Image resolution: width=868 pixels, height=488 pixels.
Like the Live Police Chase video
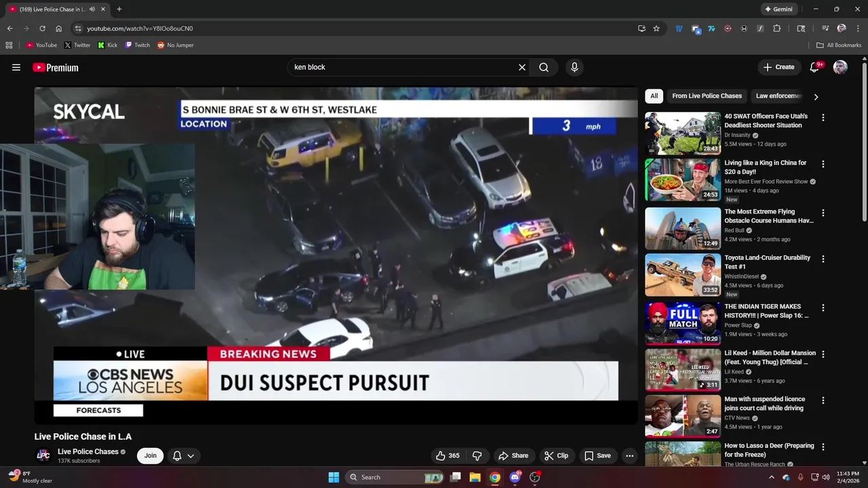pos(448,455)
